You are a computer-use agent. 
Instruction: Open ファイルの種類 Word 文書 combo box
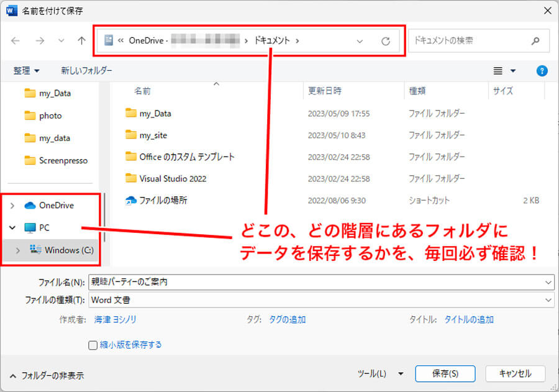[322, 300]
